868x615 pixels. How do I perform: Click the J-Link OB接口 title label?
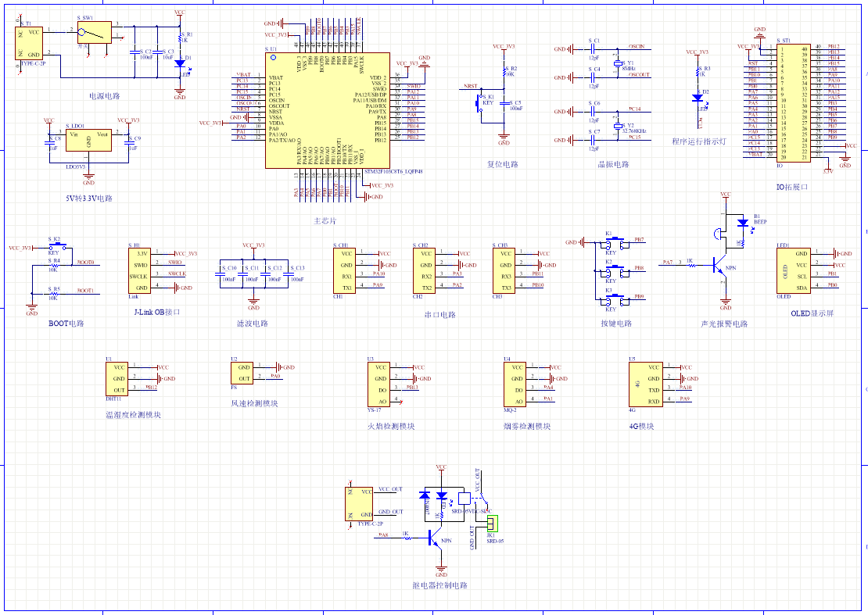point(157,312)
